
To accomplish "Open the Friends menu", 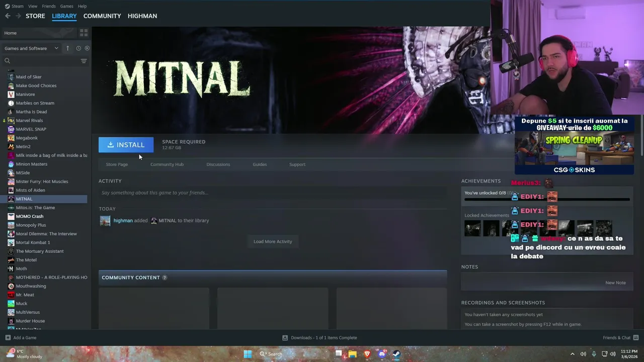I will coord(49,6).
